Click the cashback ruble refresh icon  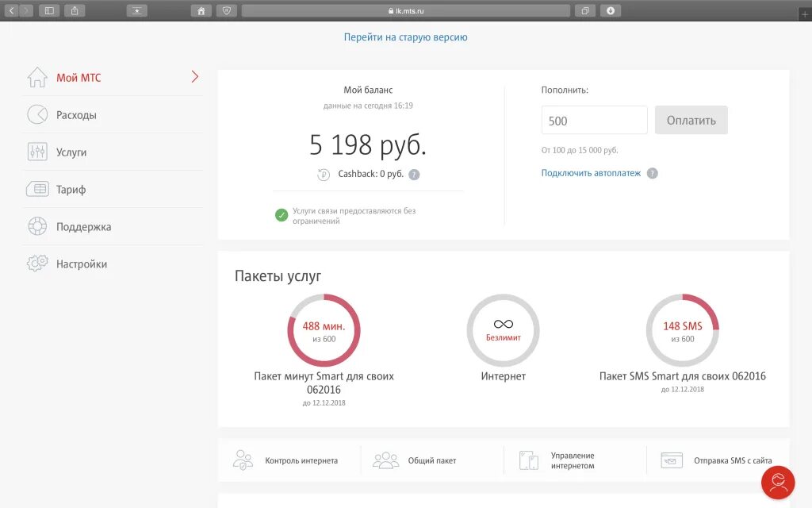pos(324,175)
